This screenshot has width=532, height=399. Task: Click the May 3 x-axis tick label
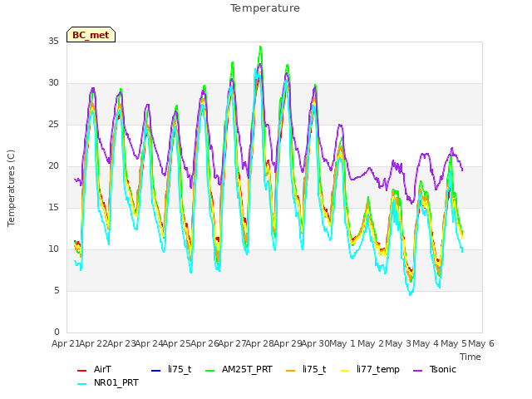point(398,343)
